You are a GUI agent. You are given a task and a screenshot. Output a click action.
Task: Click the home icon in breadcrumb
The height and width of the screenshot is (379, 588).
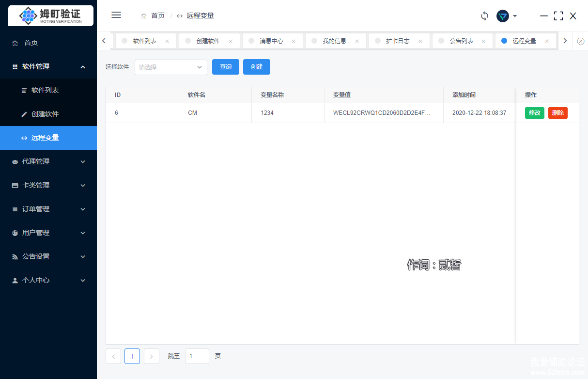144,16
